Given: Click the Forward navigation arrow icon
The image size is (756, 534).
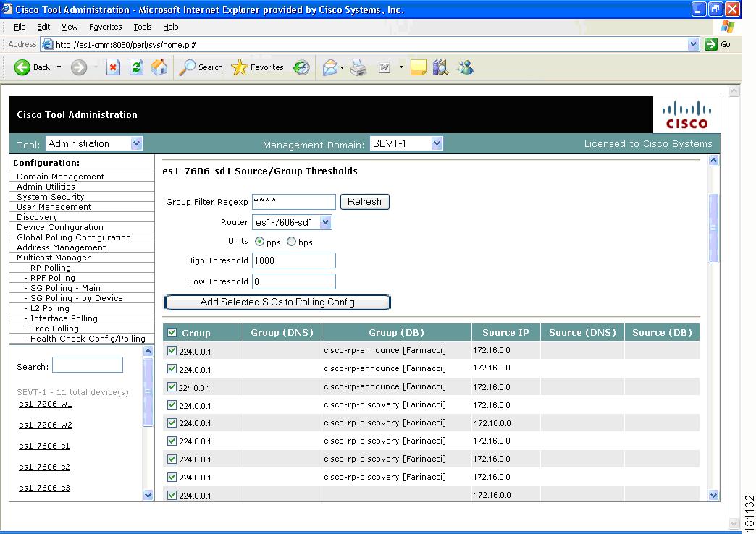Looking at the screenshot, I should pyautogui.click(x=79, y=67).
